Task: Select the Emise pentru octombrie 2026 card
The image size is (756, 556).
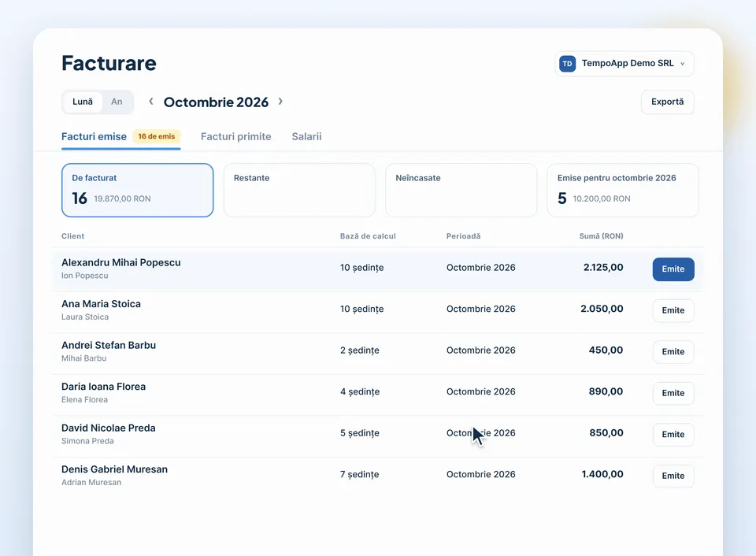Action: click(623, 190)
